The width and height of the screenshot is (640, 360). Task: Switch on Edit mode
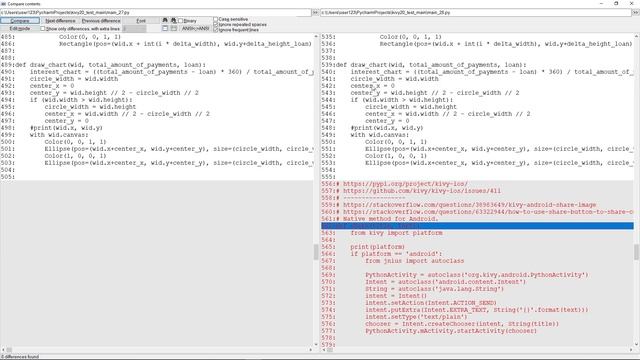coord(20,29)
